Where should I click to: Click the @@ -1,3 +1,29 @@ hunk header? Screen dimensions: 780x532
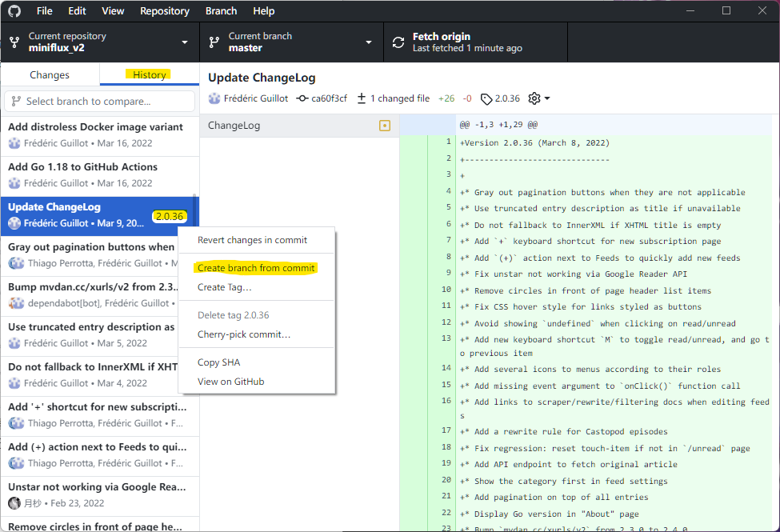(498, 125)
